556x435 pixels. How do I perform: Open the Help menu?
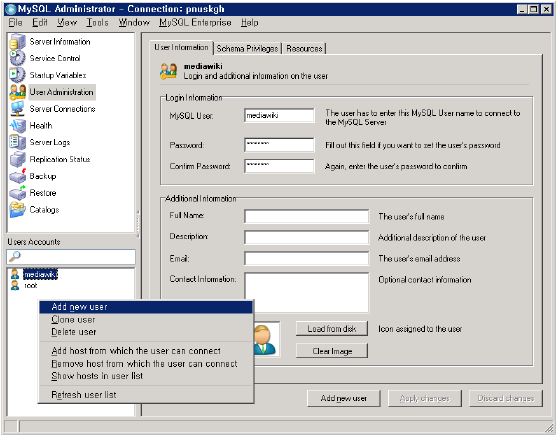250,23
